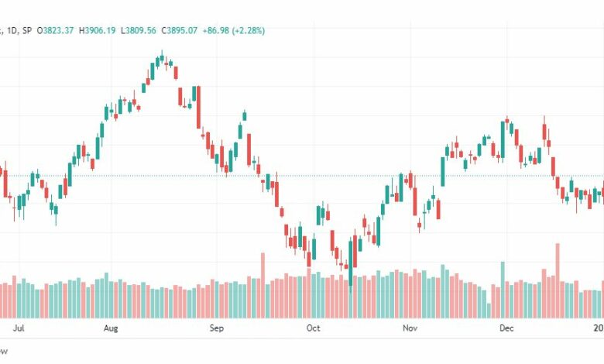Click the dotted horizontal price line
604x364 pixels.
click(x=302, y=176)
